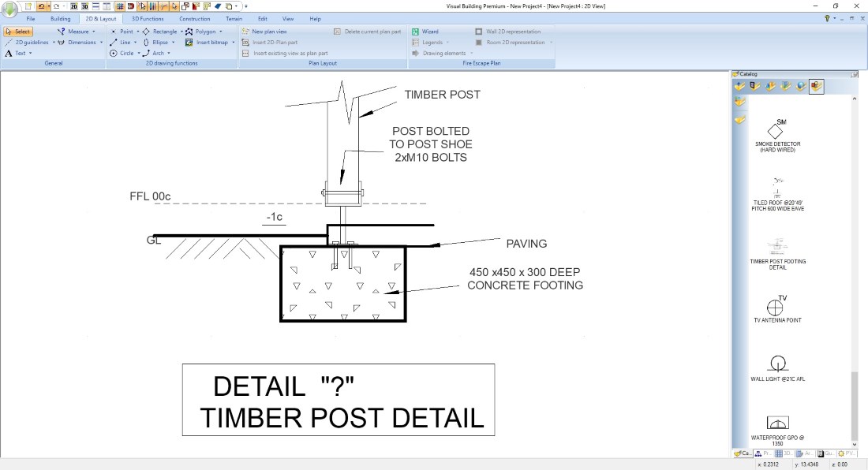This screenshot has width=868, height=470.
Task: Click the application orb button
Action: point(10,9)
